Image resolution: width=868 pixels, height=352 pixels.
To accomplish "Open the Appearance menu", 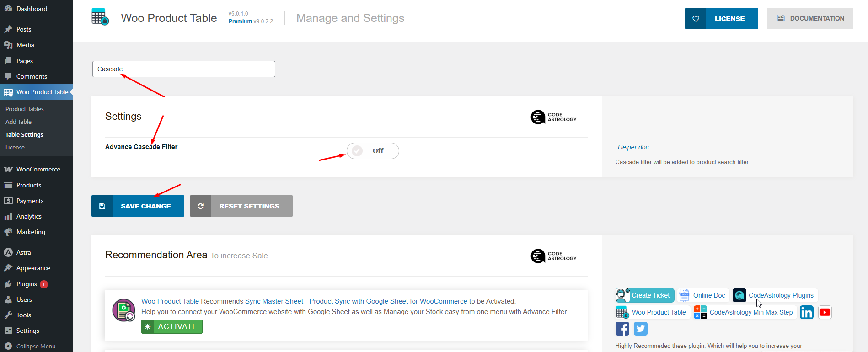I will [37, 268].
